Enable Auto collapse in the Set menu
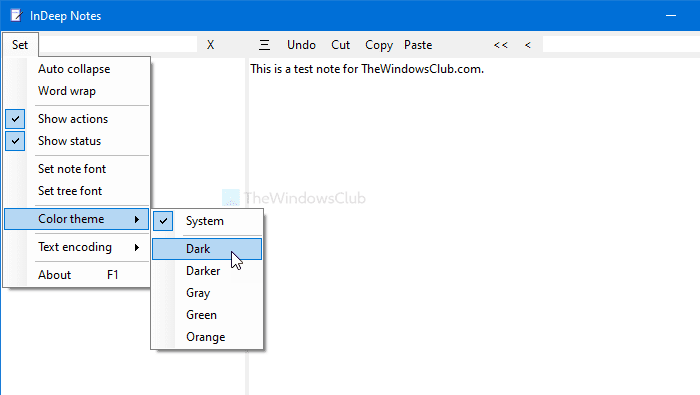700x395 pixels. (77, 69)
